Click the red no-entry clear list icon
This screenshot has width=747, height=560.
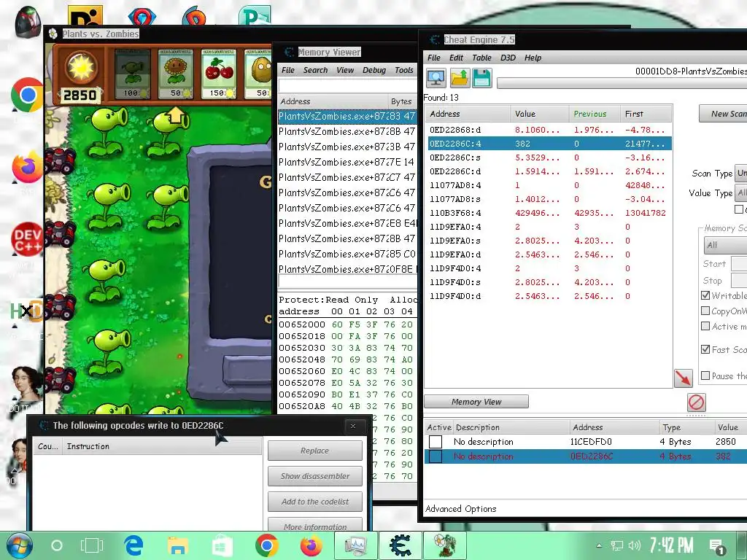[696, 402]
